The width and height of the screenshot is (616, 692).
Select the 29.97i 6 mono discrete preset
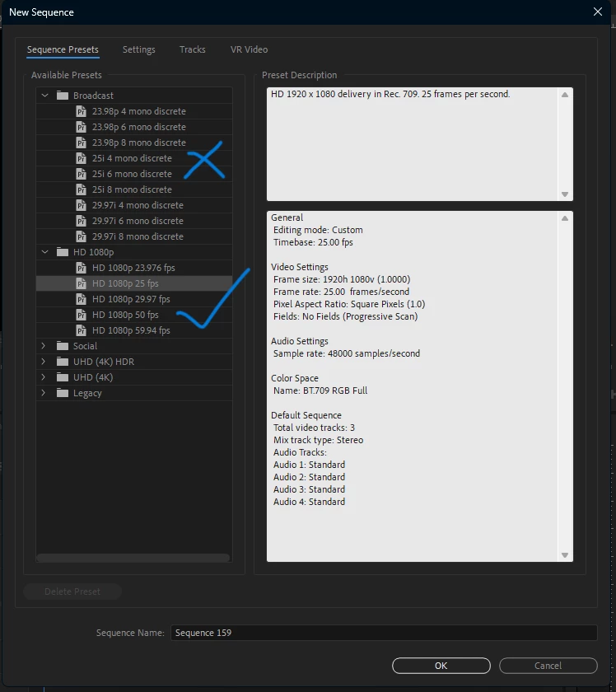[134, 221]
